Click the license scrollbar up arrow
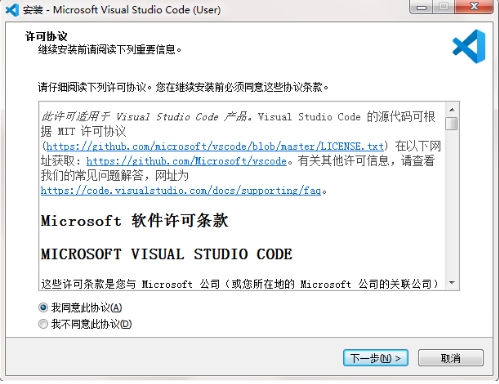The height and width of the screenshot is (384, 499). pos(452,110)
